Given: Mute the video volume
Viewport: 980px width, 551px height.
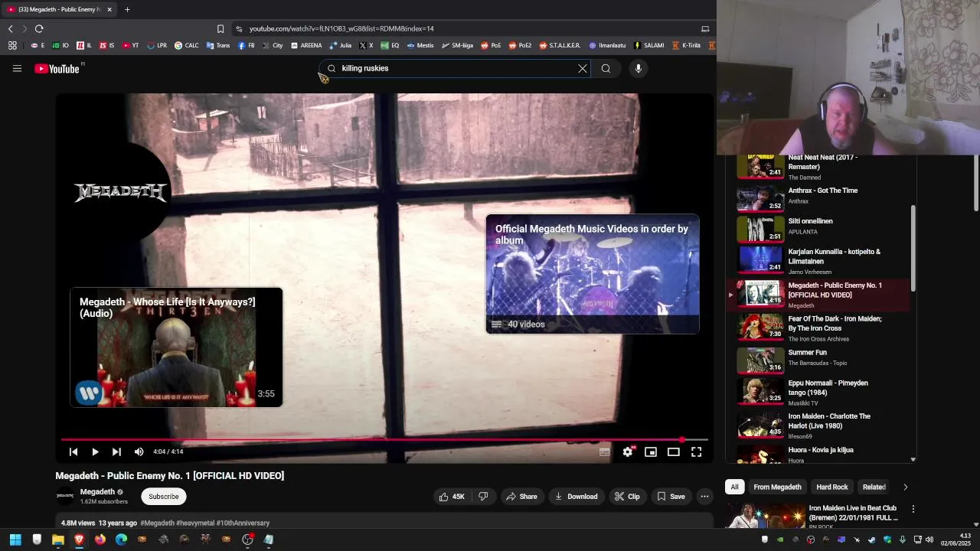Looking at the screenshot, I should click(139, 452).
